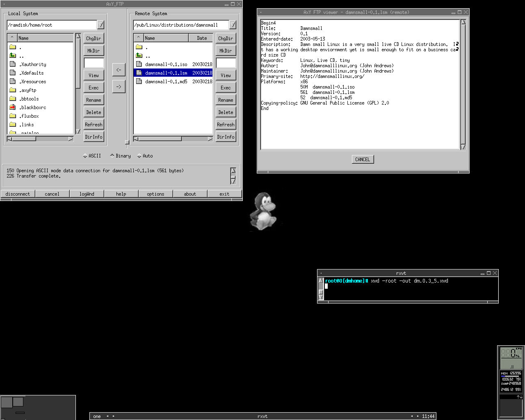Click the .Xresources file icon
The width and height of the screenshot is (525, 420).
pos(13,81)
